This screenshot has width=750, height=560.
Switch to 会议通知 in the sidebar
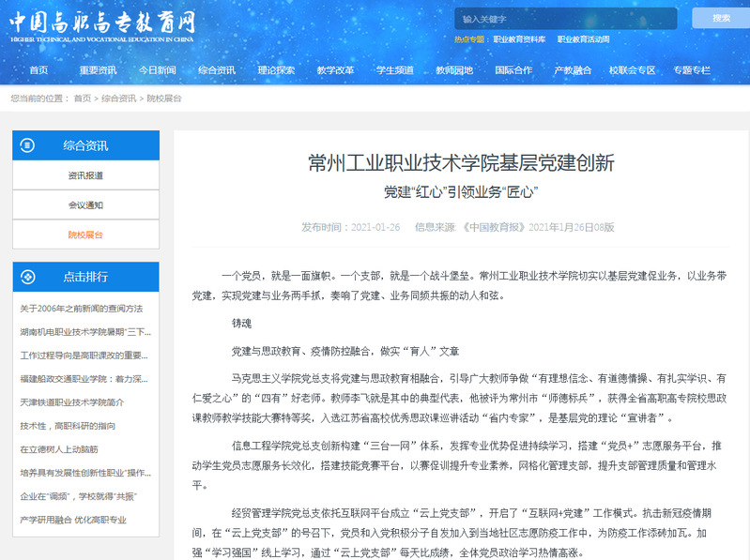(85, 204)
